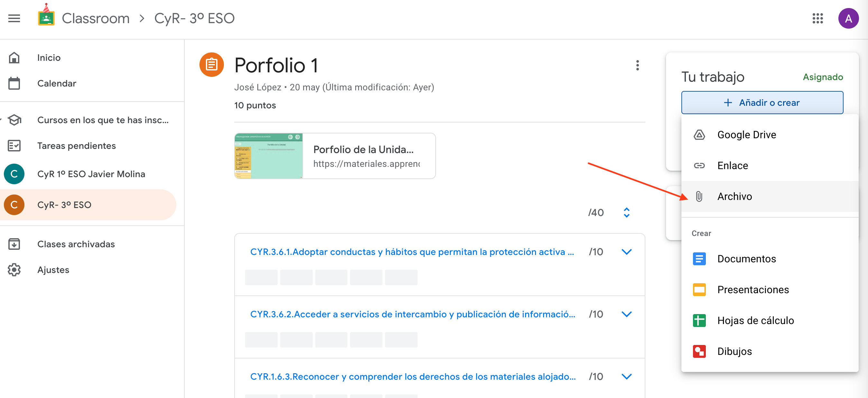This screenshot has width=868, height=398.
Task: Create a new Hojas de cálculo file
Action: pos(755,320)
